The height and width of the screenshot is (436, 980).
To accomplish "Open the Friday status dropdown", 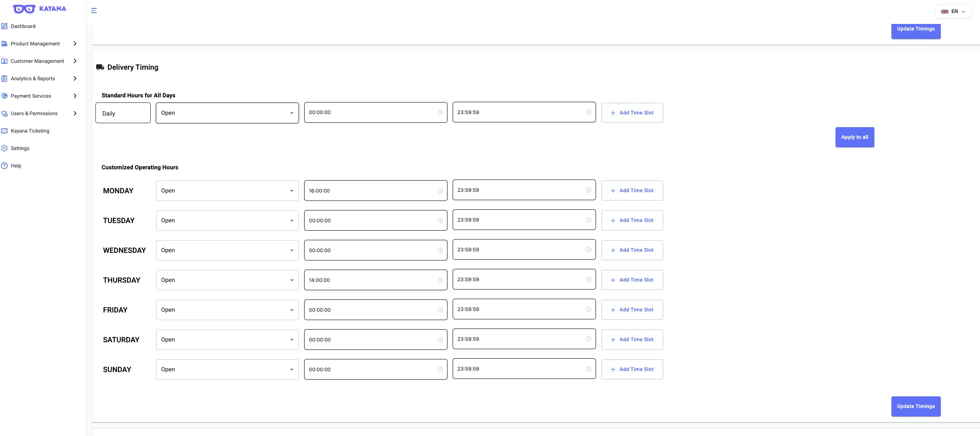I will pyautogui.click(x=227, y=310).
